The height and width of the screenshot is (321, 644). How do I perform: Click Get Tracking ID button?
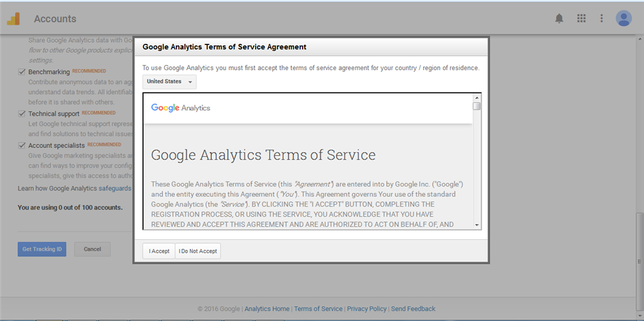[x=42, y=249]
